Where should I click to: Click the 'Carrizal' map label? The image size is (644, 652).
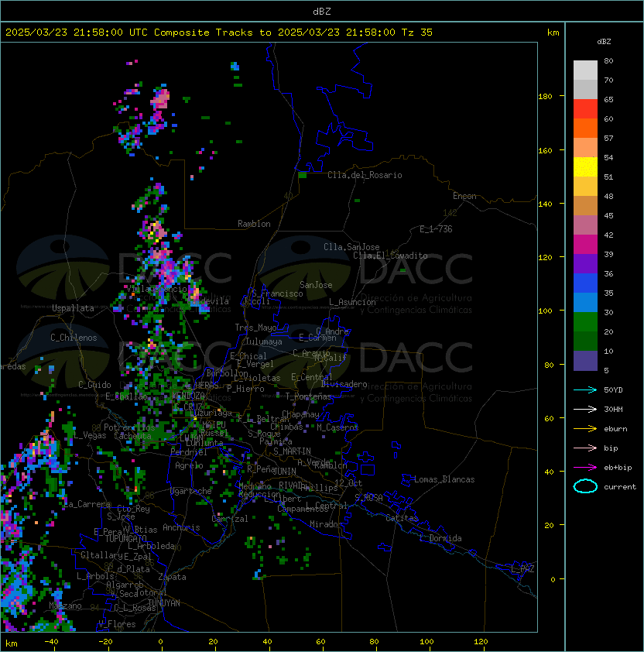tap(230, 519)
